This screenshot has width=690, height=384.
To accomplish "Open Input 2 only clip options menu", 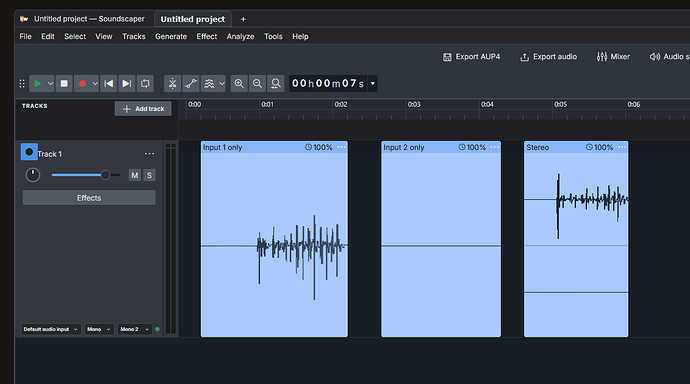I will (x=495, y=147).
